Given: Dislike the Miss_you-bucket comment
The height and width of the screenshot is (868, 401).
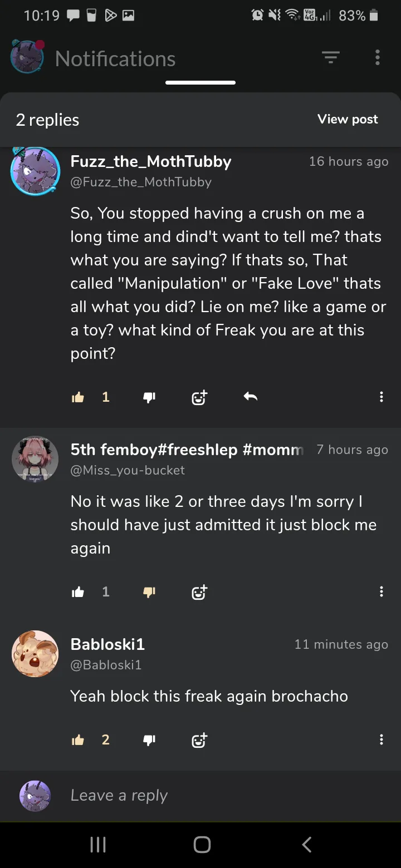Looking at the screenshot, I should 149,592.
